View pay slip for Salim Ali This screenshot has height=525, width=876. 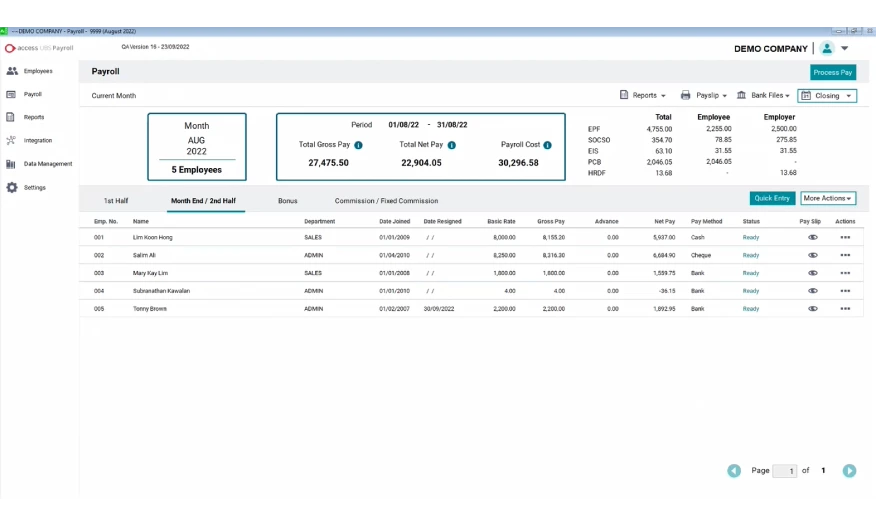812,255
